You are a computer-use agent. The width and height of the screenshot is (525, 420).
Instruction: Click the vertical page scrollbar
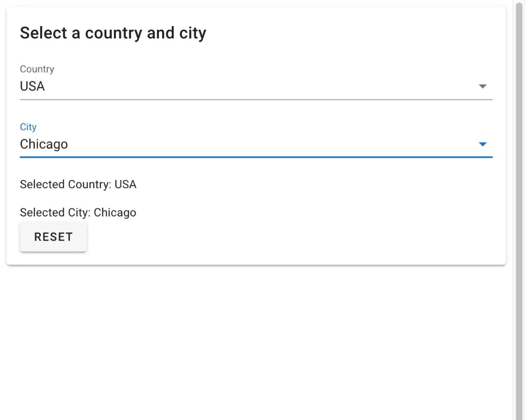pyautogui.click(x=518, y=205)
